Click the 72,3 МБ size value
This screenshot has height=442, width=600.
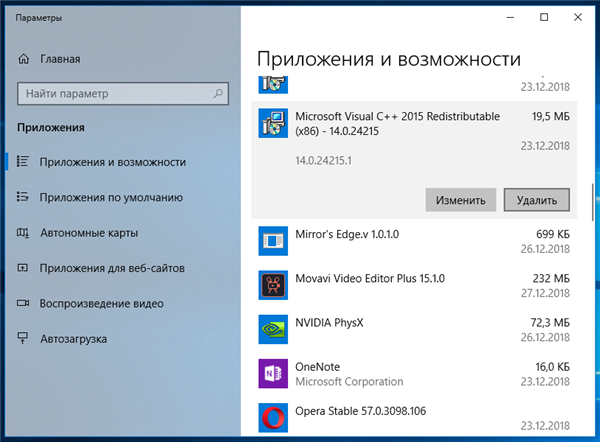pyautogui.click(x=550, y=323)
